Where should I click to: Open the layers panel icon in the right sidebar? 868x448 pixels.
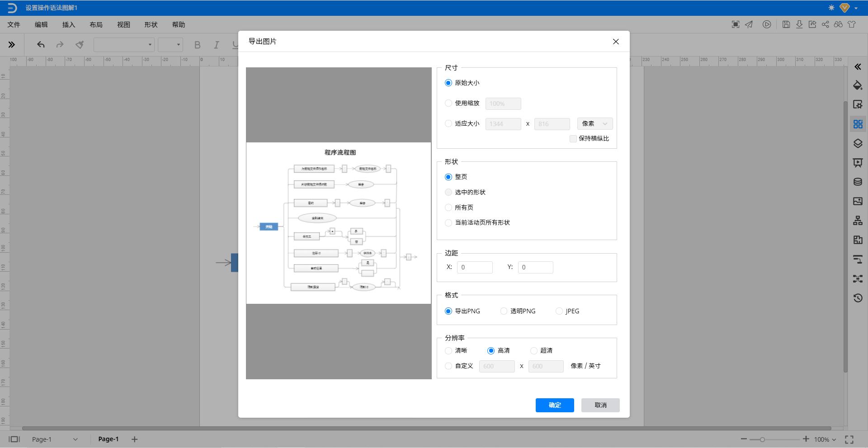(858, 143)
